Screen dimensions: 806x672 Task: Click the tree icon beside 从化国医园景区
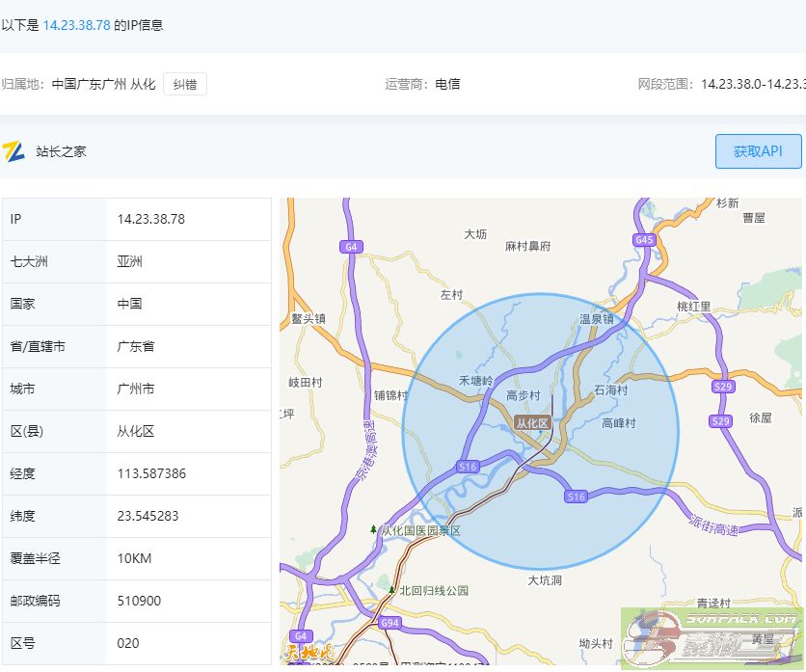tap(374, 530)
